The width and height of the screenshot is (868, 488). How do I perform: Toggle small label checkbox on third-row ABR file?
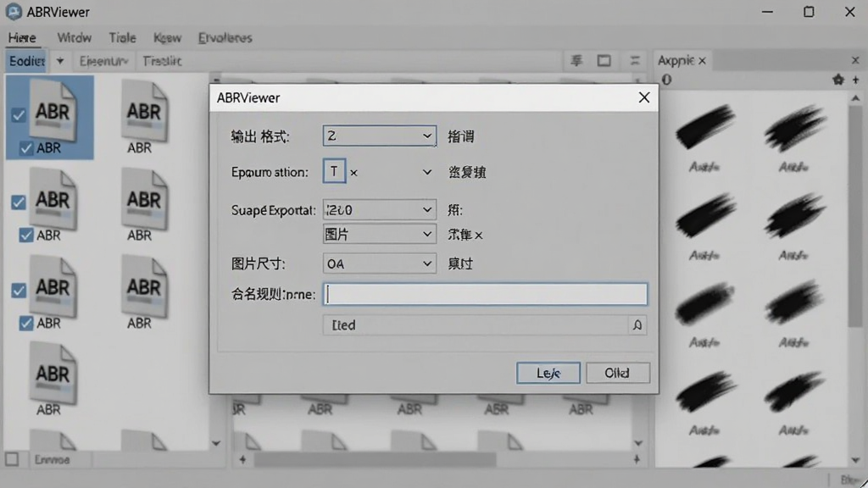[x=25, y=323]
